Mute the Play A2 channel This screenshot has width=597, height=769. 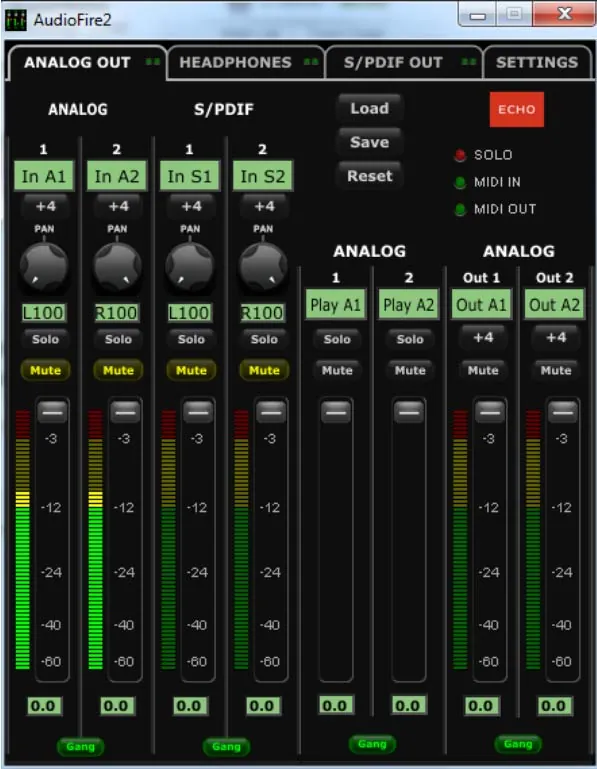pyautogui.click(x=410, y=370)
